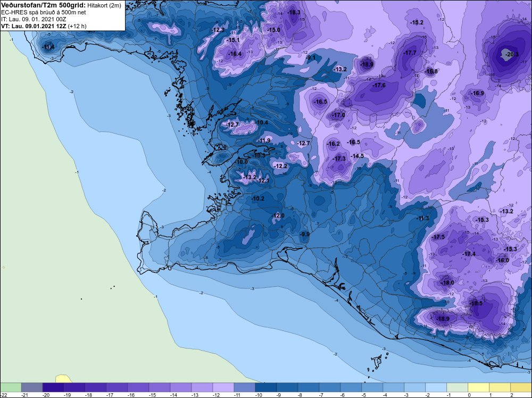The image size is (532, 398).
Task: Click the -17.6 temperature label
Action: tap(379, 85)
